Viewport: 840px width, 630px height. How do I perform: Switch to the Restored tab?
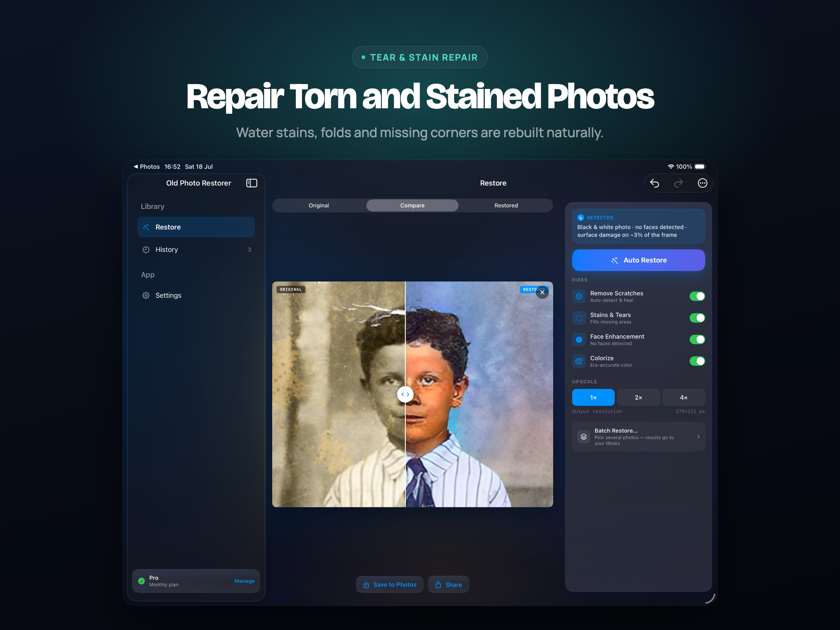(x=506, y=205)
